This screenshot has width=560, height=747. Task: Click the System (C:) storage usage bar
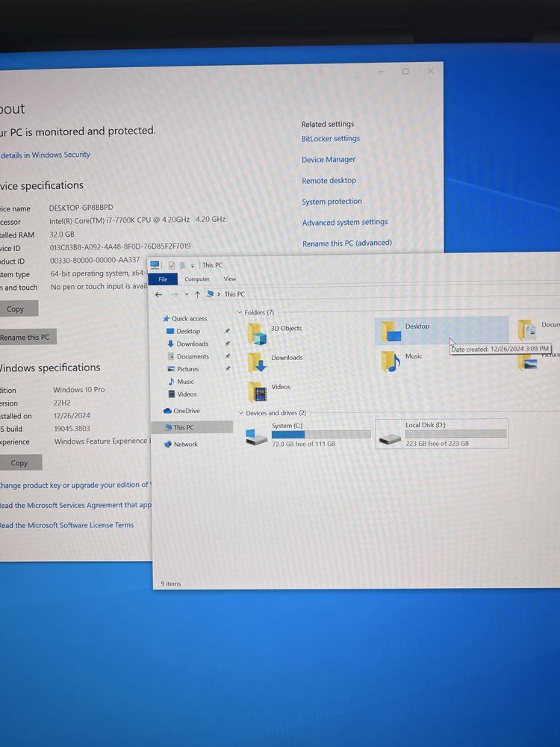click(321, 435)
